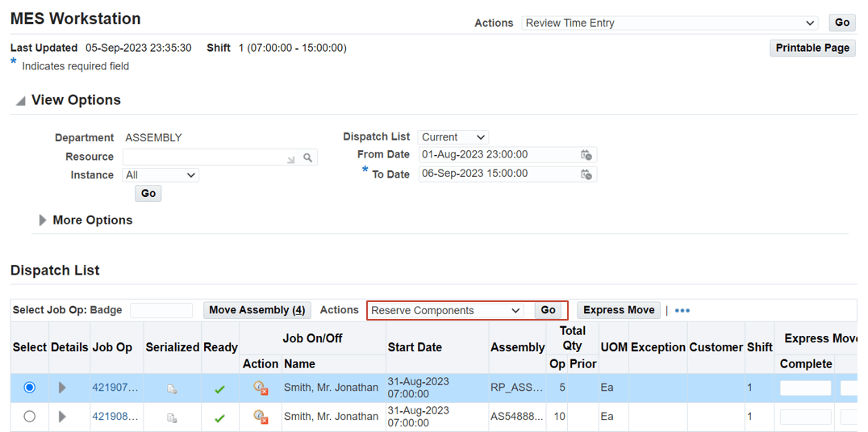This screenshot has height=432, width=868.
Task: Click the To Date input field
Action: [x=499, y=174]
